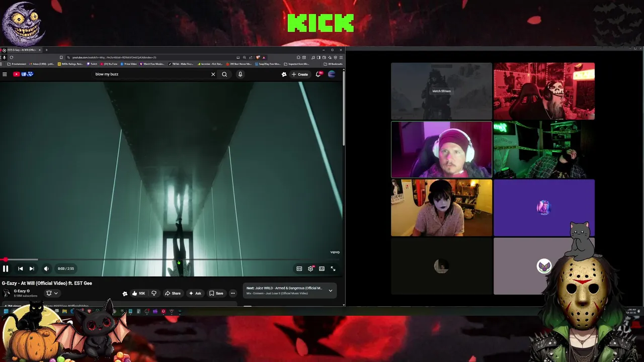Click Watch Stream on first tile
The height and width of the screenshot is (362, 644).
pyautogui.click(x=441, y=91)
